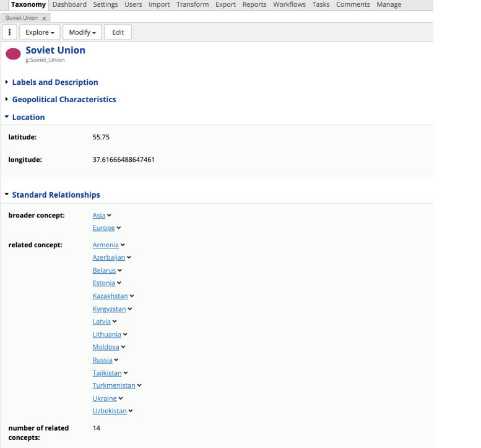Screen dimensions: 481x448
Task: Open the chevron menu beside Turkmenistan
Action: pyautogui.click(x=139, y=385)
